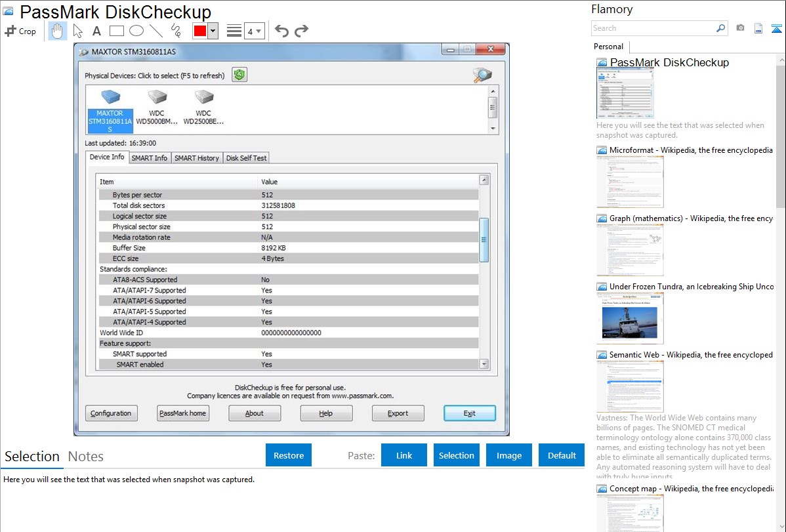Select the freehand scribble tool
Image resolution: width=786 pixels, height=532 pixels.
point(176,31)
